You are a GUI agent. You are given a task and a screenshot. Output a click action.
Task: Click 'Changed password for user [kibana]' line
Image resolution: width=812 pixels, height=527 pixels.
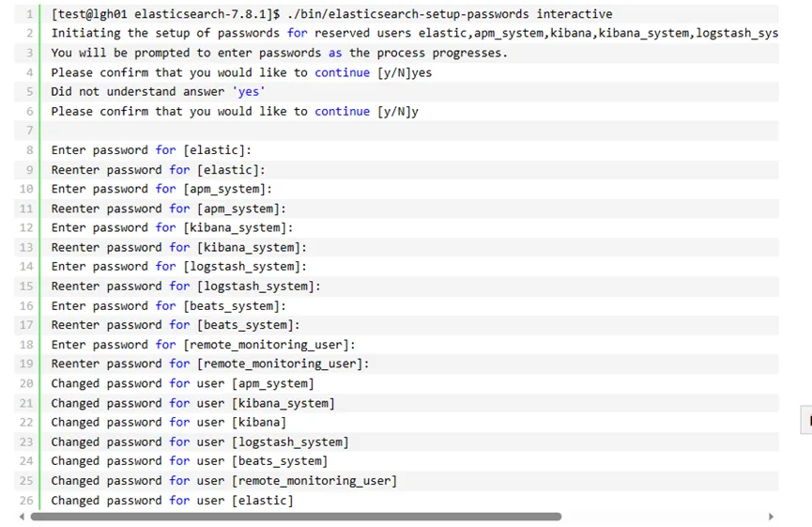[x=168, y=423]
